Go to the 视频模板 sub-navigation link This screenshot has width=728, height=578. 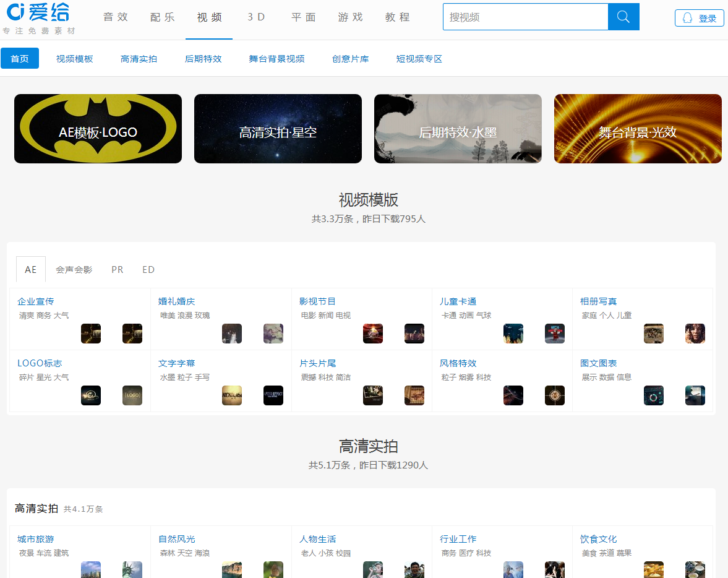tap(75, 59)
